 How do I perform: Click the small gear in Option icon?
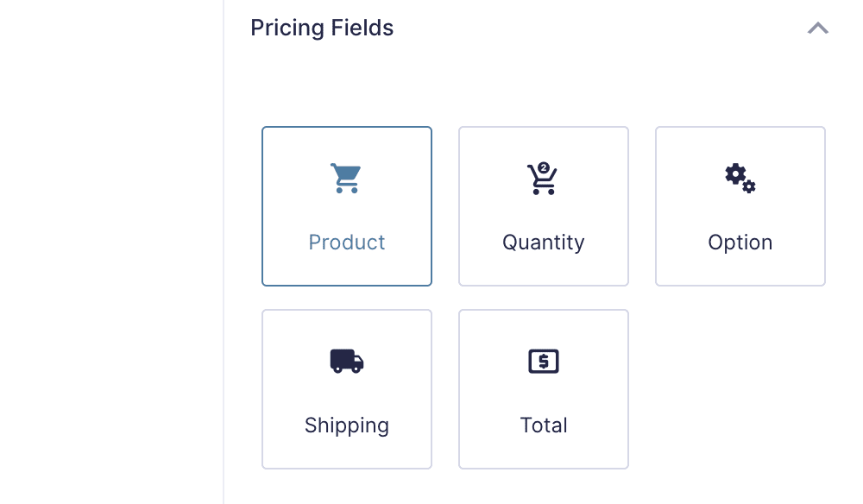click(749, 186)
